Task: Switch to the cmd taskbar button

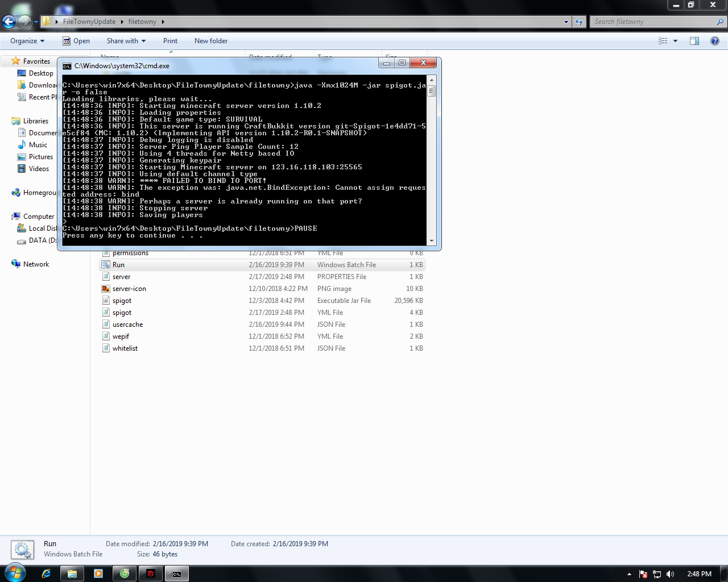Action: point(177,574)
